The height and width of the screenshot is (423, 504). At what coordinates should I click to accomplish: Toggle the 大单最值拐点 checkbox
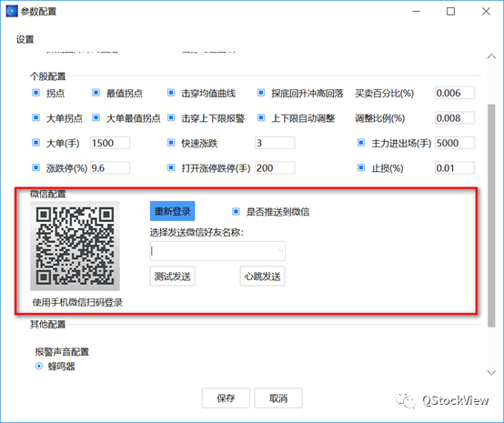[x=96, y=118]
